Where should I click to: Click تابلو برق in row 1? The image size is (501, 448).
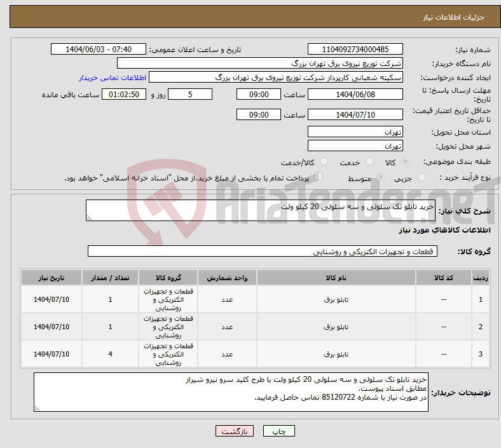336,299
